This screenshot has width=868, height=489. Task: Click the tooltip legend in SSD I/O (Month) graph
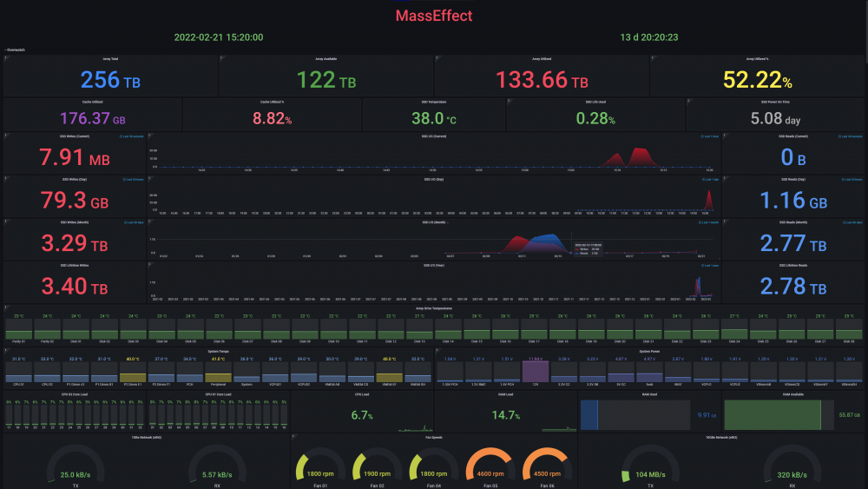(x=587, y=248)
